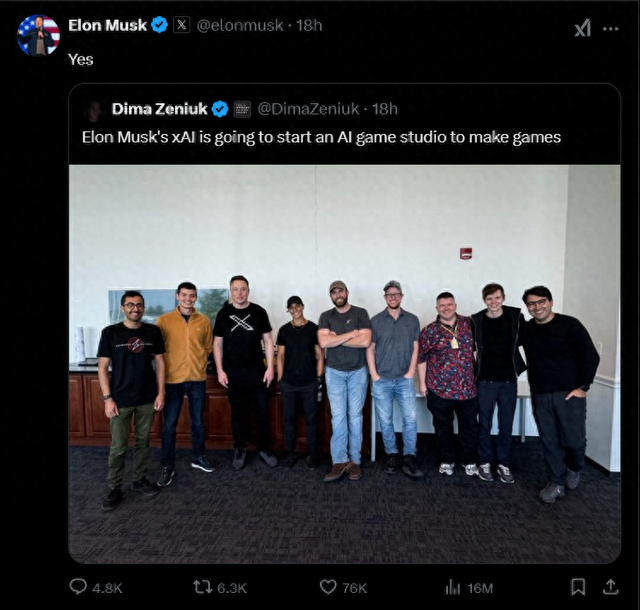Click Dima Zeniuk's blue verified badge
The width and height of the screenshot is (640, 610).
(x=220, y=109)
